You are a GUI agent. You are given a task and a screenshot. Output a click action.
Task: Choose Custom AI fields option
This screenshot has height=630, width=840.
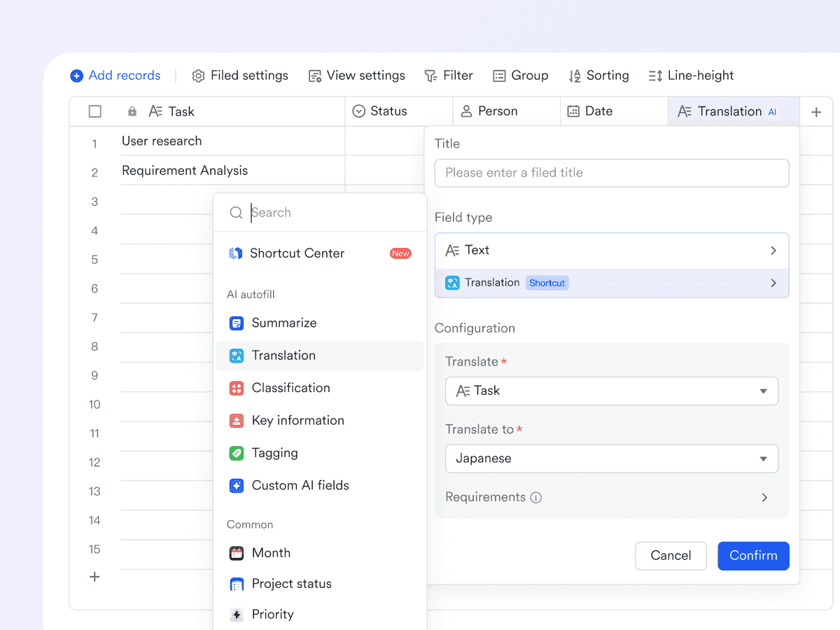(320, 485)
